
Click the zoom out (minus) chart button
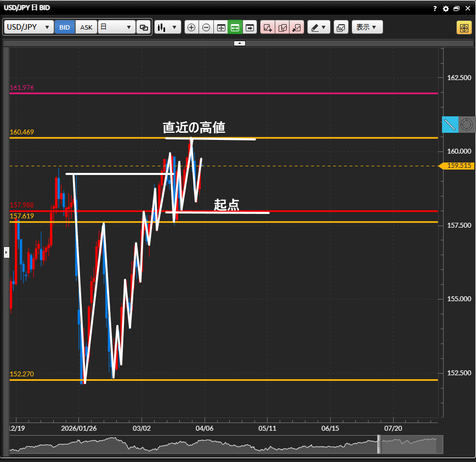point(206,27)
